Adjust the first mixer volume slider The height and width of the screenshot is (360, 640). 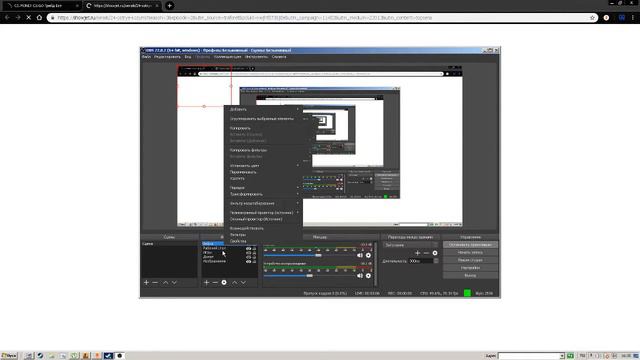tap(318, 256)
